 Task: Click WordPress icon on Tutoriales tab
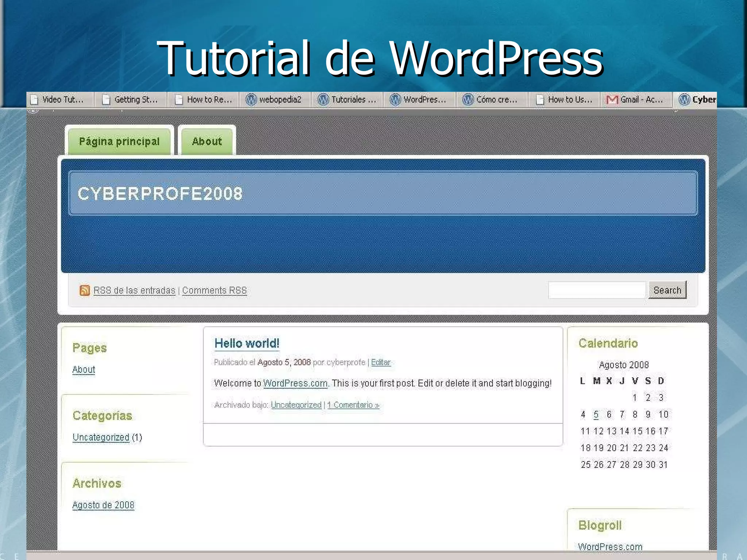[323, 99]
